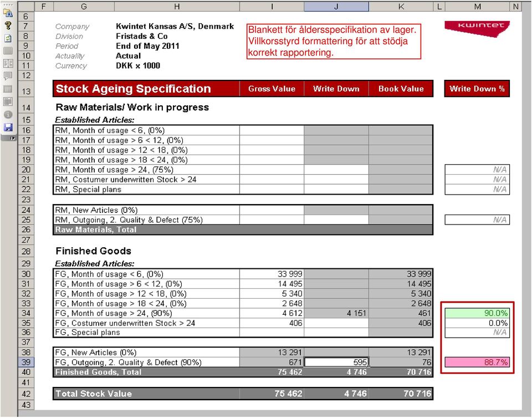Click the 'Write Down' heading in column J
532x418 pixels.
tap(336, 89)
